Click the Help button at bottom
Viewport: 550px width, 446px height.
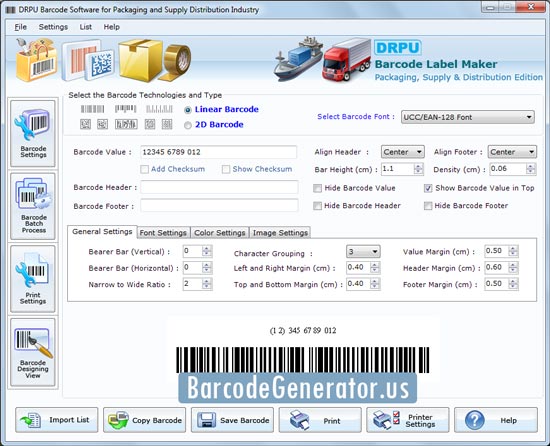click(x=496, y=420)
